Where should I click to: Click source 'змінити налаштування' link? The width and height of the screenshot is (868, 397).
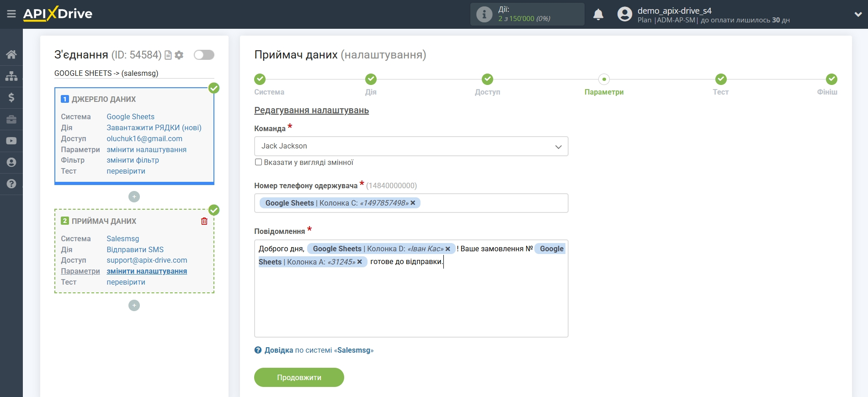tap(146, 150)
